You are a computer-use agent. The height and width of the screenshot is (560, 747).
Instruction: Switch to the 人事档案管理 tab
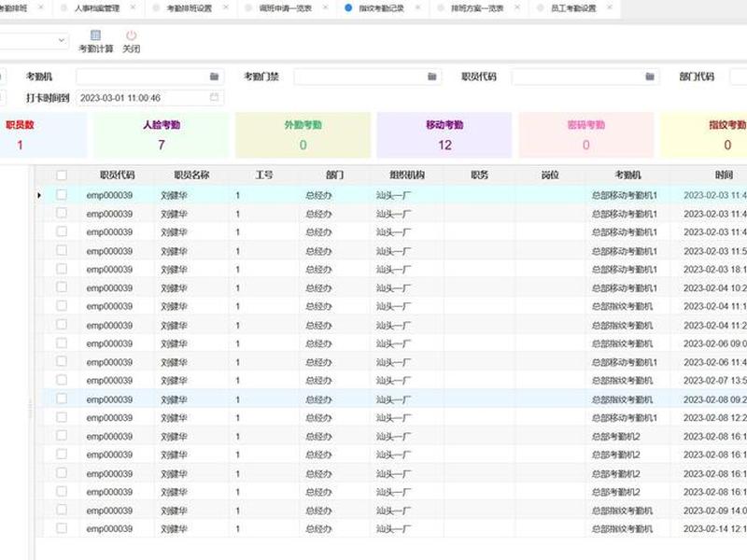97,8
